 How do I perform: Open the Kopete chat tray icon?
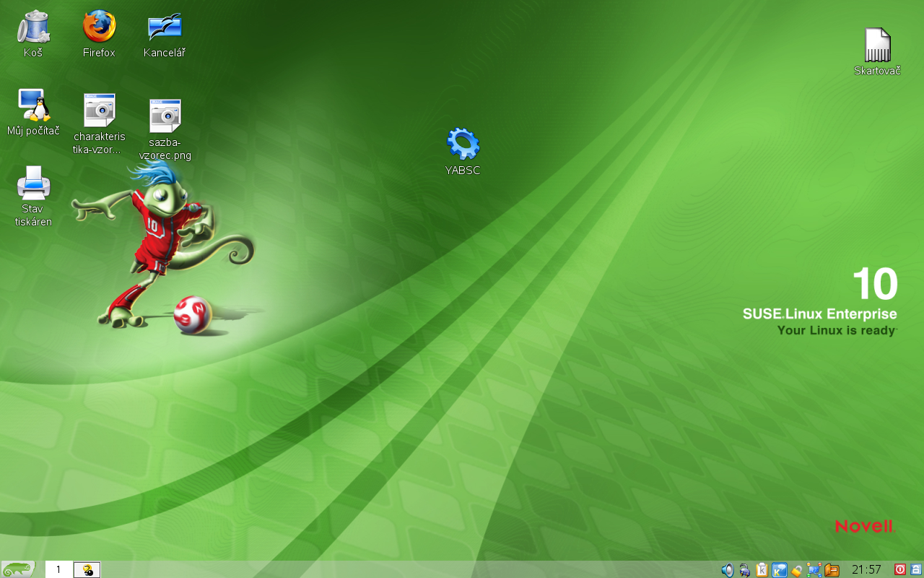click(780, 570)
